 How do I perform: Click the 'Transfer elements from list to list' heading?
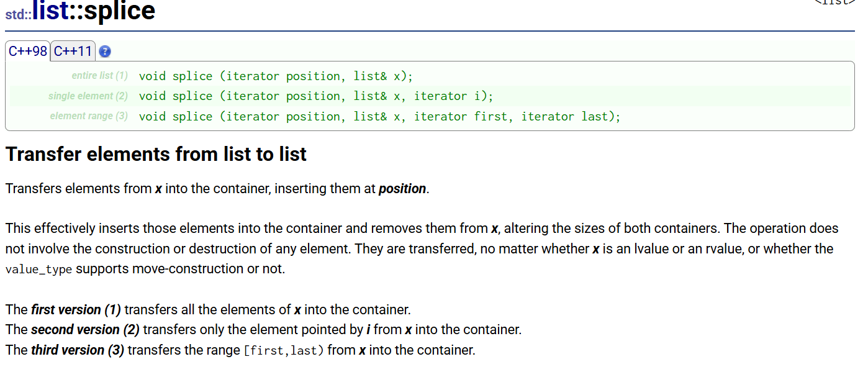(x=156, y=154)
